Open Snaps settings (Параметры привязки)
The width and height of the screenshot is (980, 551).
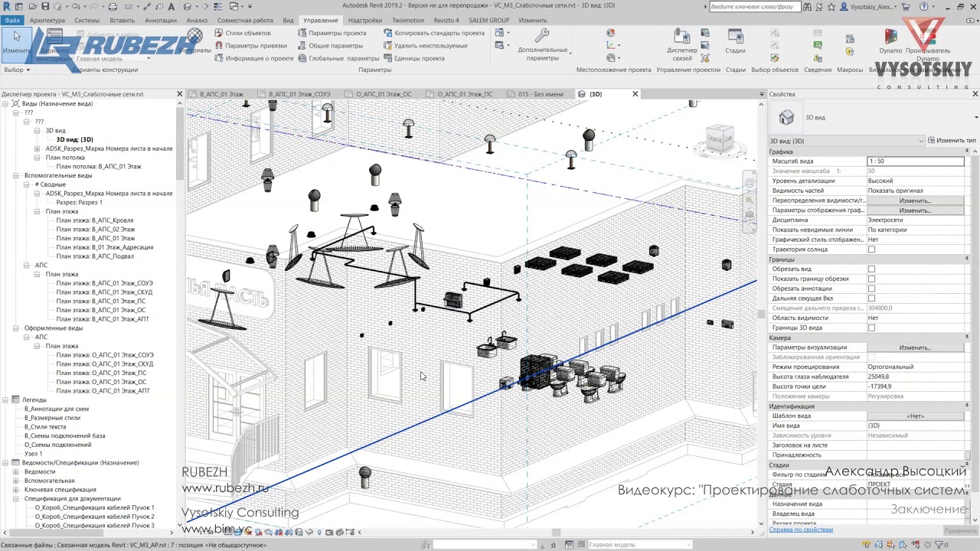coord(250,45)
